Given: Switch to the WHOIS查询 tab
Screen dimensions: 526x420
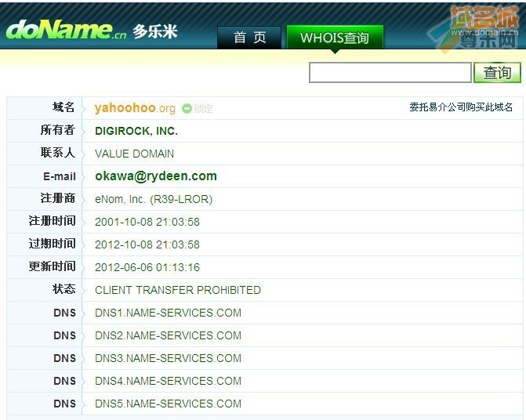Looking at the screenshot, I should (335, 37).
